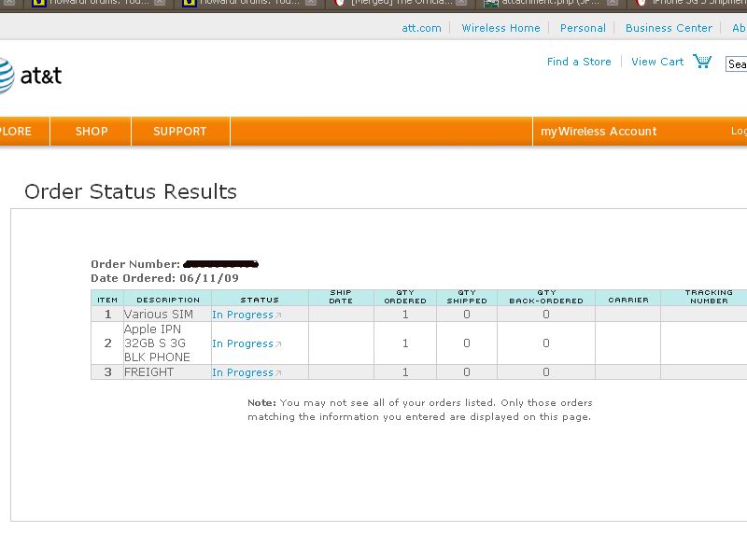Click external-link arrow beside Various SIM status
Image resolution: width=747 pixels, height=560 pixels.
278,315
